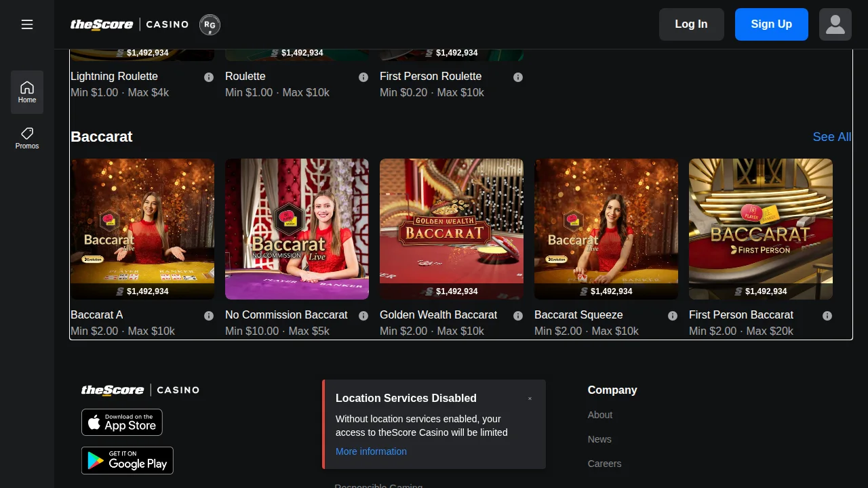
Task: Click the Sign Up button
Action: click(x=772, y=24)
